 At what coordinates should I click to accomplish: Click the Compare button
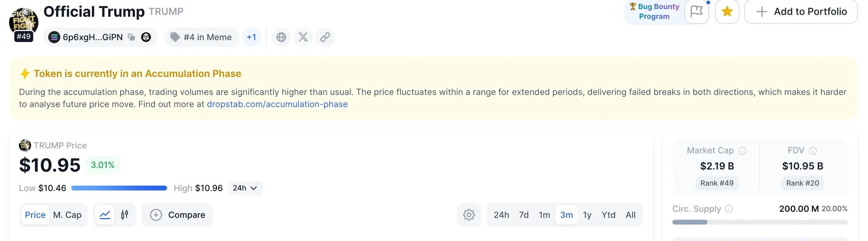[x=177, y=215]
